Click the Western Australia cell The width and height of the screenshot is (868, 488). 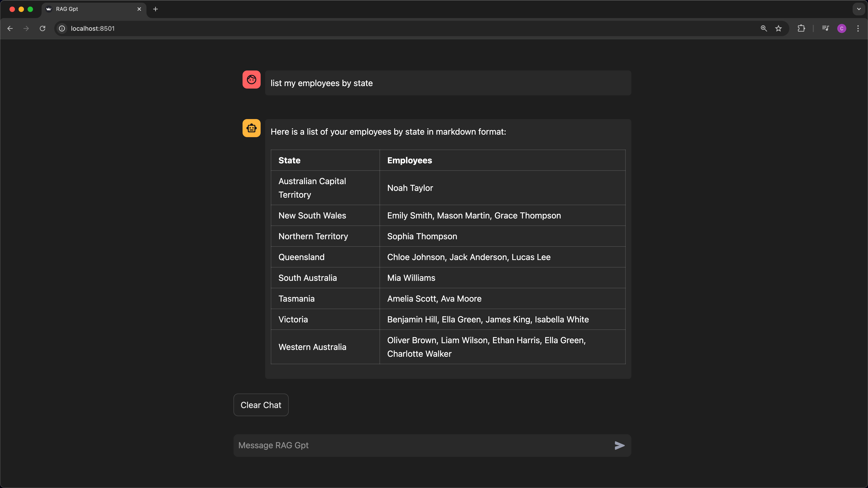pyautogui.click(x=325, y=347)
